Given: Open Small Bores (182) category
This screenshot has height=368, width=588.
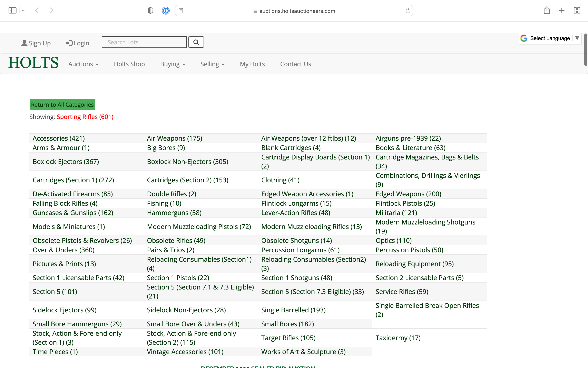Looking at the screenshot, I should [x=287, y=324].
